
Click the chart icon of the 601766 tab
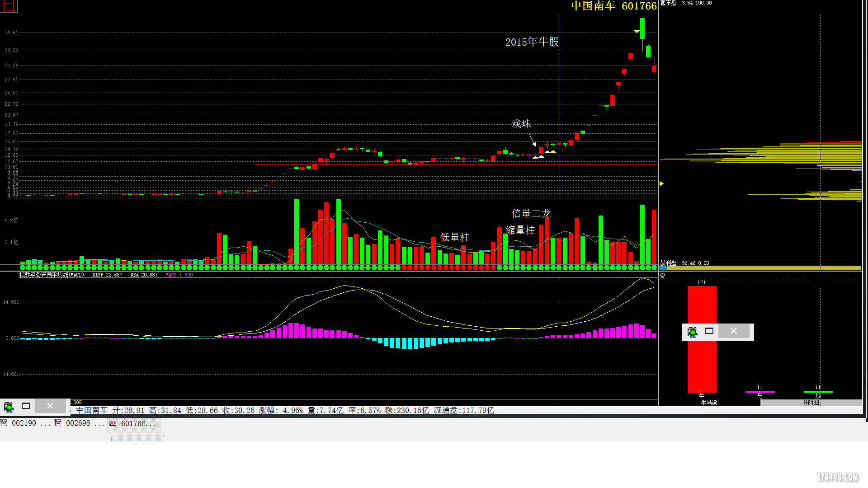pos(113,423)
